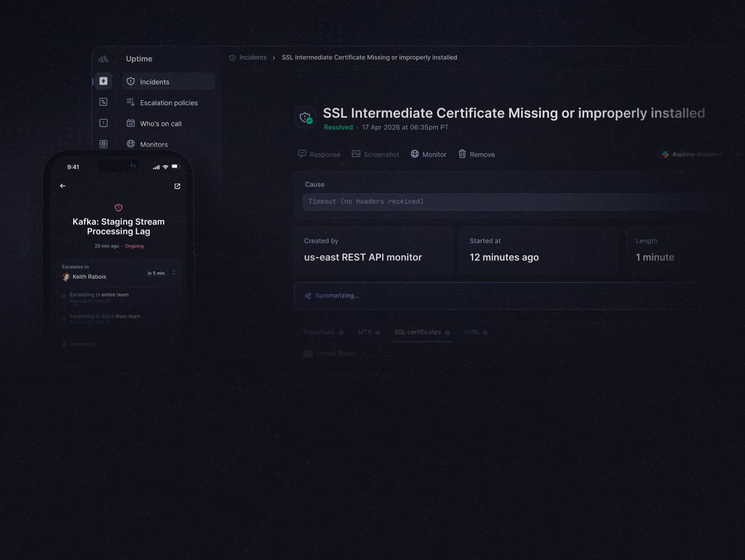
Task: Click the Incidents breadcrumb link
Action: [252, 58]
